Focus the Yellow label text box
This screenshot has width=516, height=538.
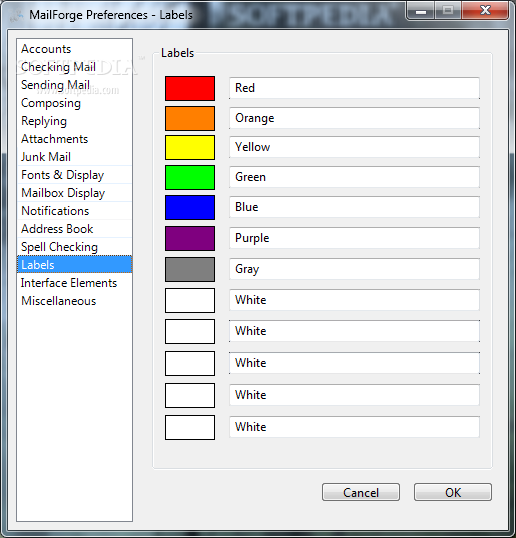[x=354, y=147]
